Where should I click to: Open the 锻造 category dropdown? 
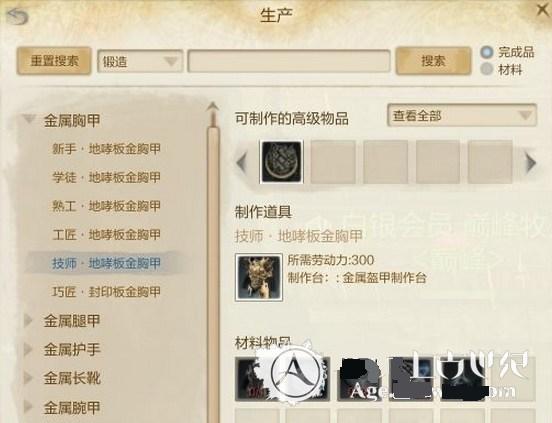click(140, 62)
